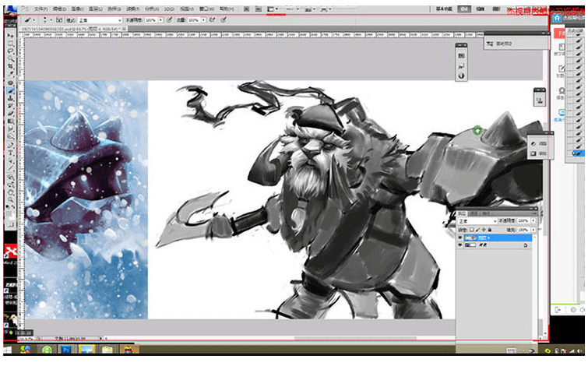
Task: Select the Spot Healing Brush tool
Action: coord(10,82)
